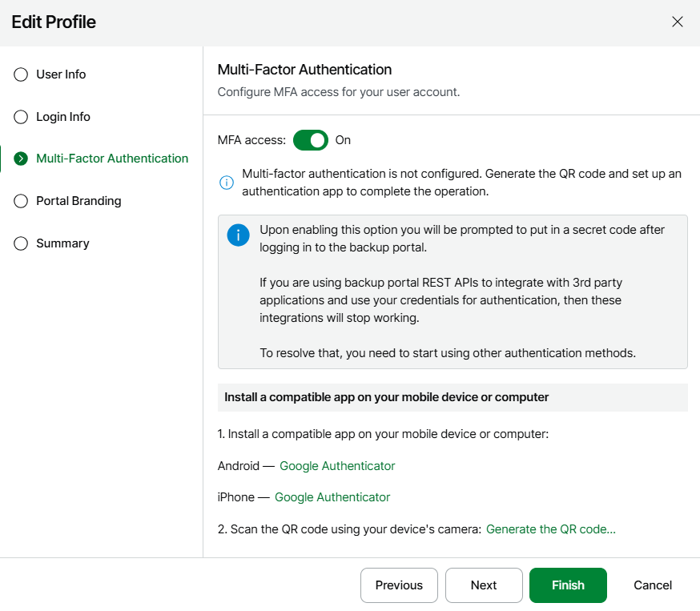
Task: Open the iPhone Google Authenticator link
Action: [332, 497]
